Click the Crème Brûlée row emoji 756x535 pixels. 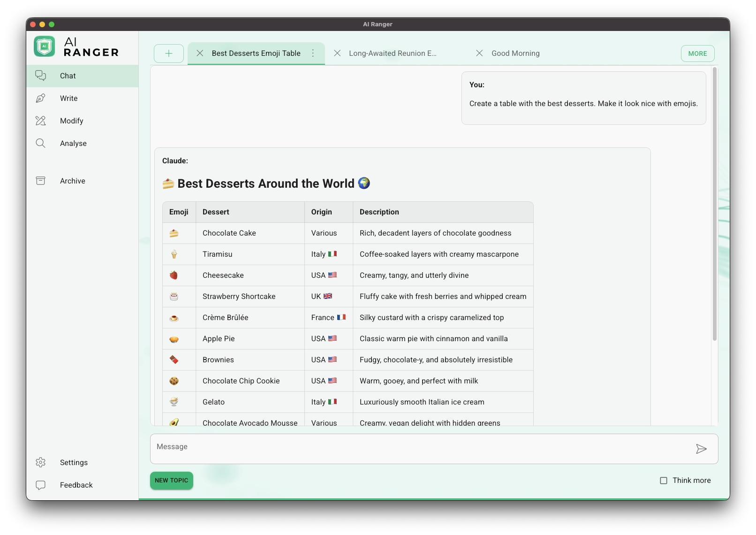[x=174, y=318]
